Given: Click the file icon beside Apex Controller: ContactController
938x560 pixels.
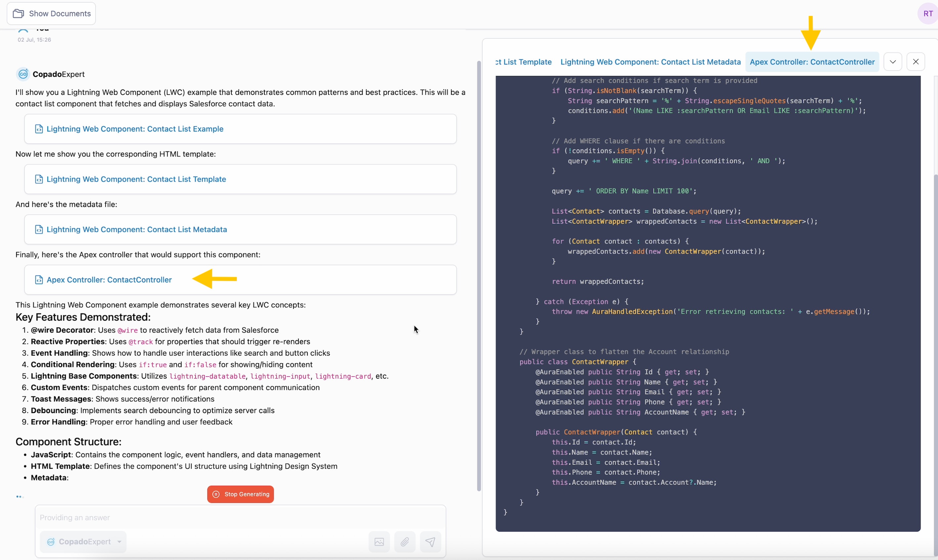Looking at the screenshot, I should [x=39, y=280].
